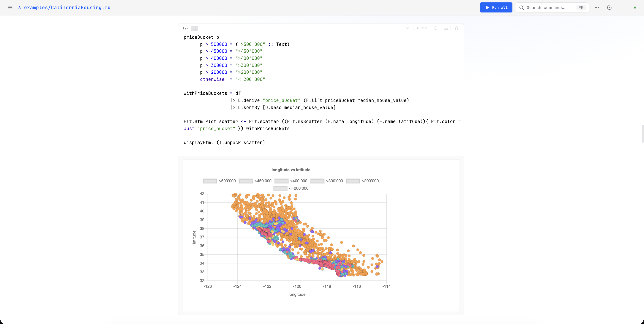Toggle the >400'000 legend series

click(x=291, y=181)
